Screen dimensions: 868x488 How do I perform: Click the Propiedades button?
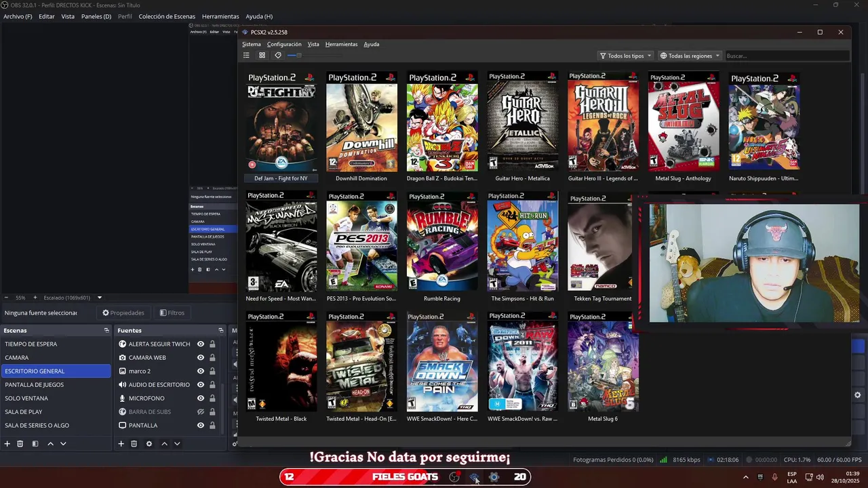(123, 312)
